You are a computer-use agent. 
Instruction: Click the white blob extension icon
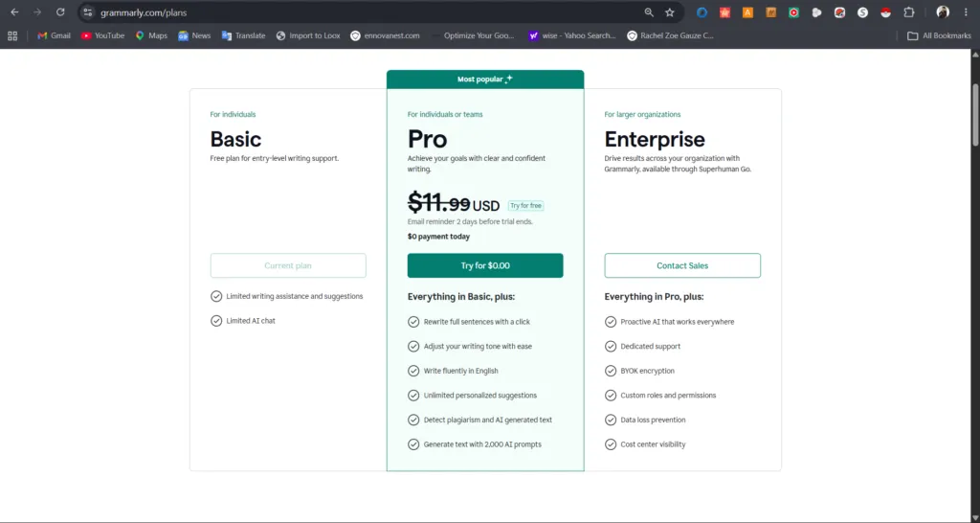[x=817, y=12]
